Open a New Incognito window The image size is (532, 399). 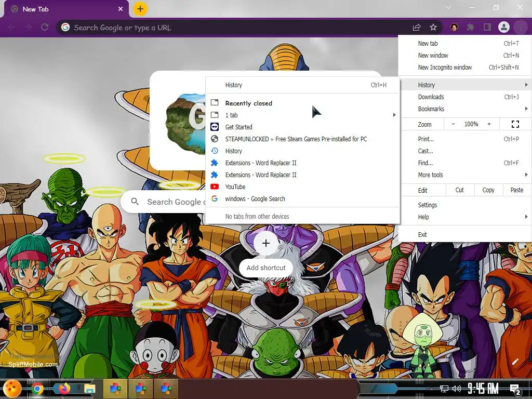(465, 68)
